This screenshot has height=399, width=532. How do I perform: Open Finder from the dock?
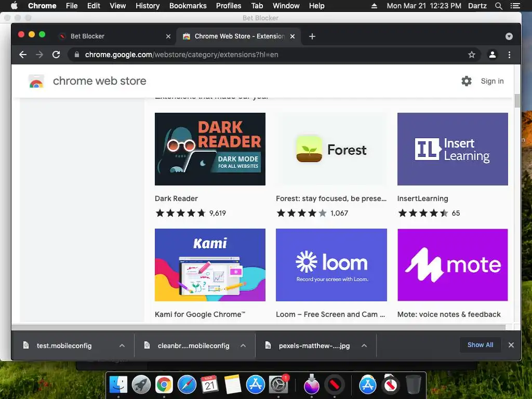[x=118, y=384]
